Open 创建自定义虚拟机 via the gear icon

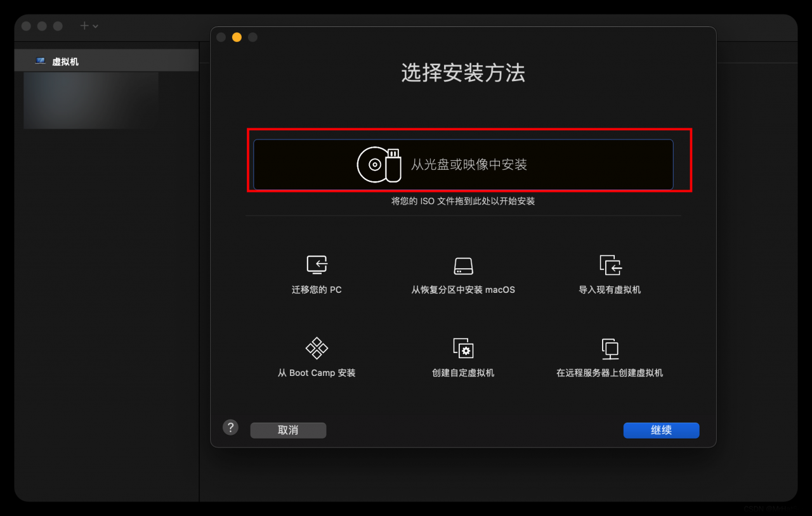pos(463,347)
